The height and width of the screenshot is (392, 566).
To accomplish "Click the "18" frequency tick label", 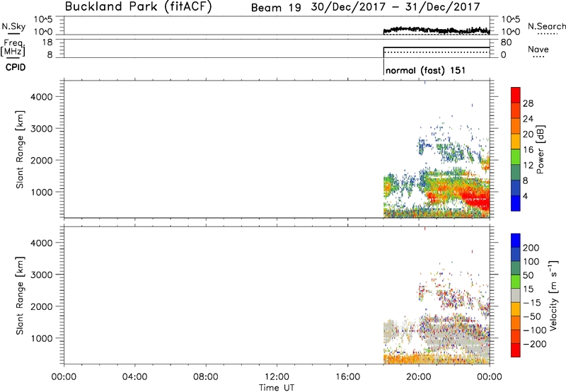I will 47,42.
